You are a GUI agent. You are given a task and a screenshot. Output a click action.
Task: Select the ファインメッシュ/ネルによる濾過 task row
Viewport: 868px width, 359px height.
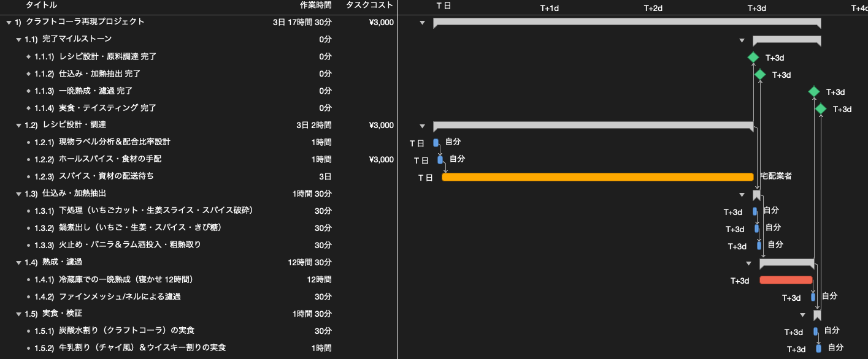[199, 297]
